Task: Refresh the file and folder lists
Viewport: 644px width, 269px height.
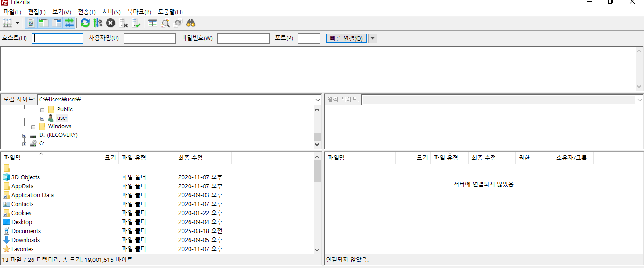Action: (85, 23)
